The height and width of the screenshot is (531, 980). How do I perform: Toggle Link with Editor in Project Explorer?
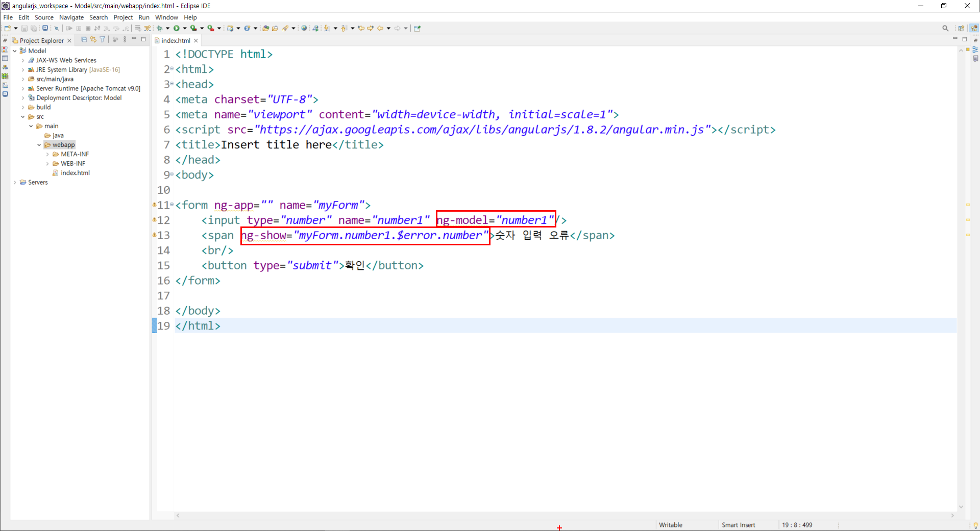pyautogui.click(x=93, y=39)
